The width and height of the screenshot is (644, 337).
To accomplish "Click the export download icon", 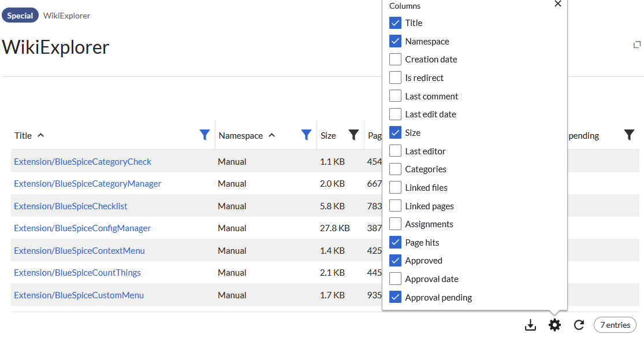I will coord(530,325).
